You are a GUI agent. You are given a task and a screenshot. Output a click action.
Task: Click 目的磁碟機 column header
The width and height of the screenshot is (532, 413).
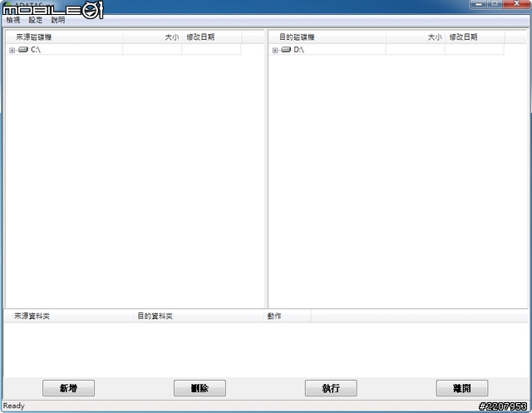(328, 37)
